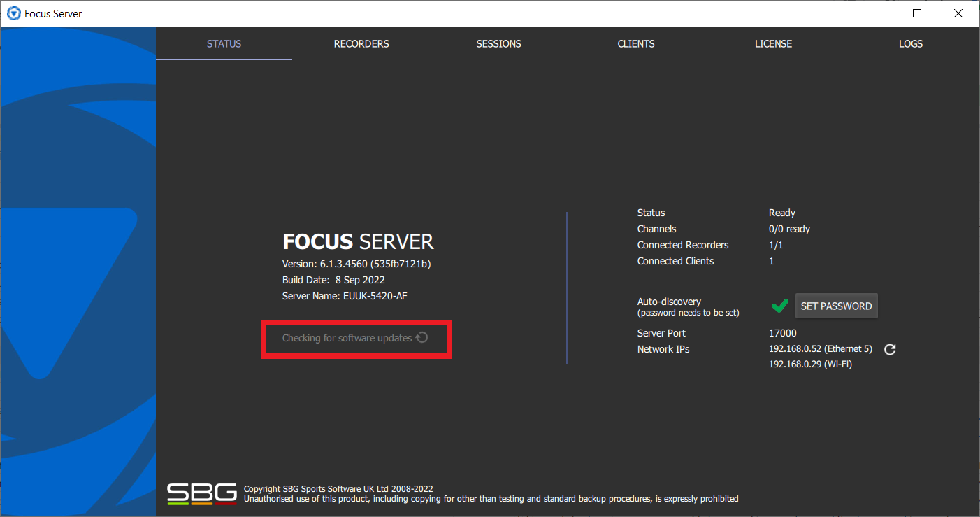
Task: Click the copyright SBG Sports Software notice
Action: point(338,489)
